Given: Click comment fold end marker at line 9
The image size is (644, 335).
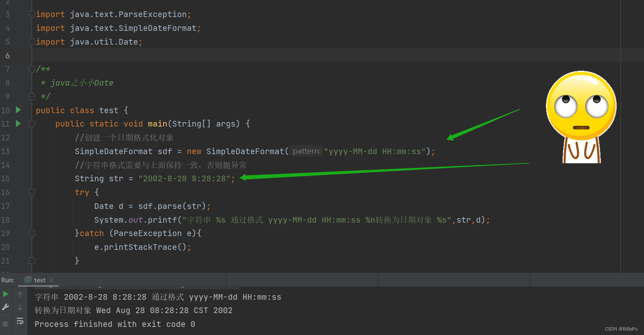Looking at the screenshot, I should tap(32, 97).
